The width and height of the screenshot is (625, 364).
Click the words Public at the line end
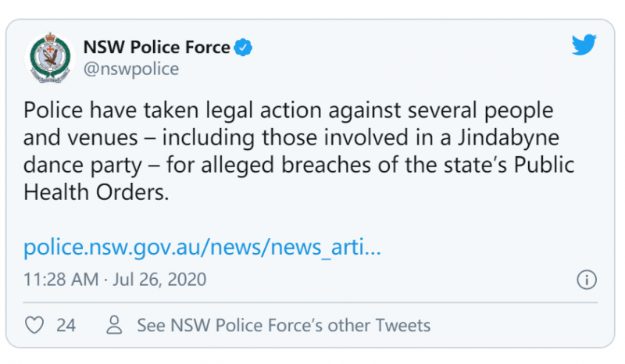[544, 165]
